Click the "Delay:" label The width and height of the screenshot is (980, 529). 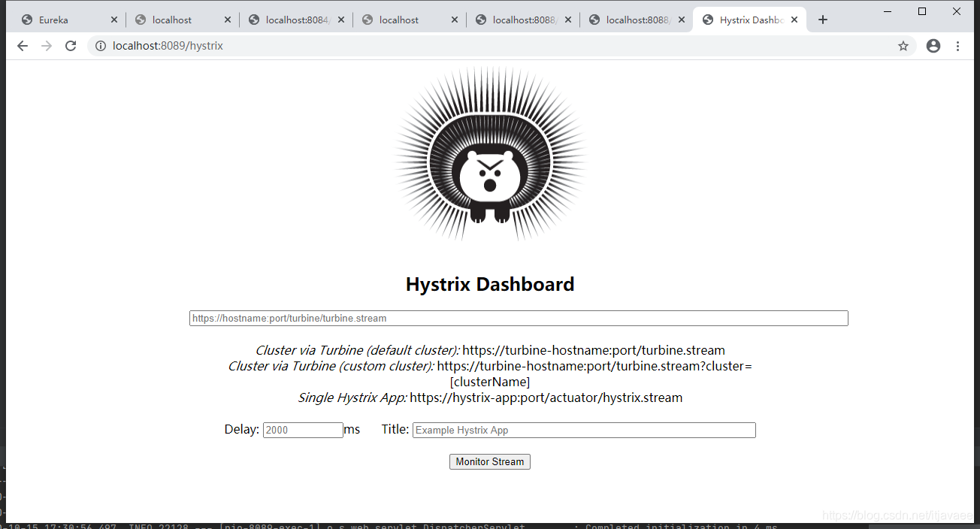tap(242, 429)
